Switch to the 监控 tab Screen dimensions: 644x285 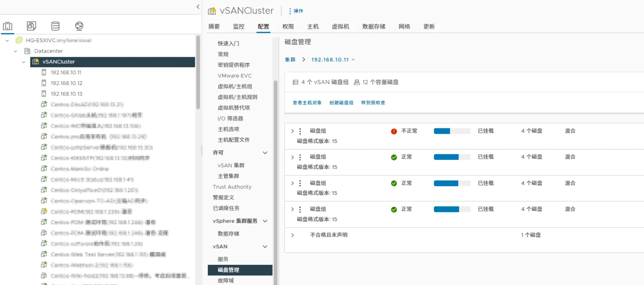[x=239, y=26]
